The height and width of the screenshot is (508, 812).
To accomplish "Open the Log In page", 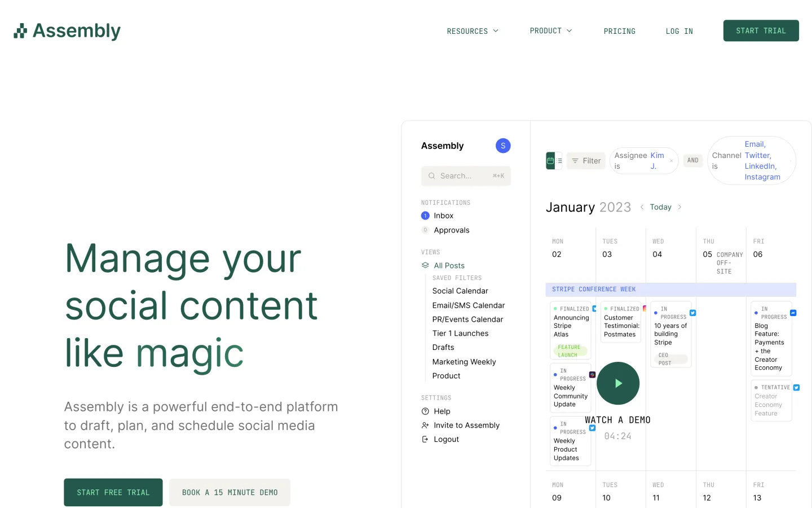I will click(x=679, y=31).
